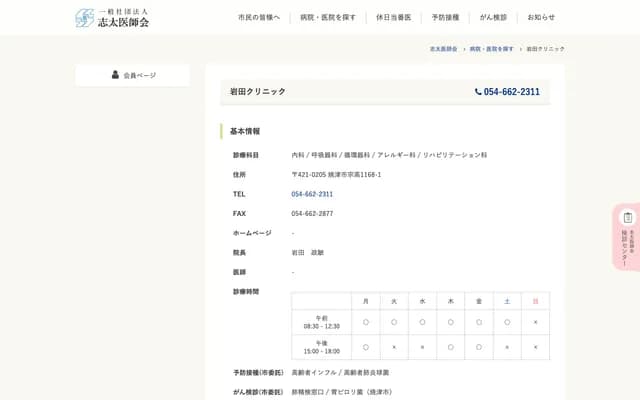
Task: Go to 休日当番医 page
Action: pos(393,18)
